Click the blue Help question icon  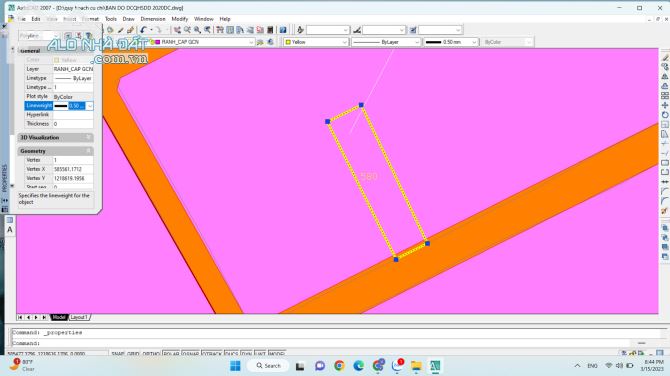tap(283, 30)
